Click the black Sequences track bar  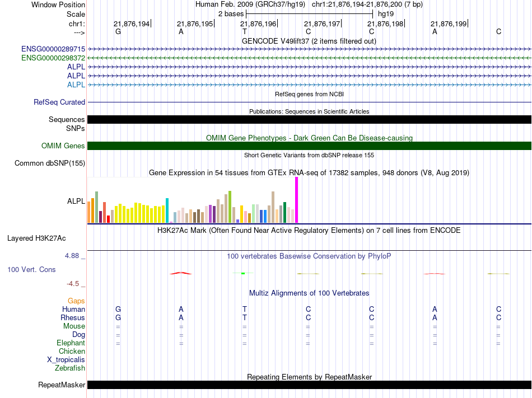[309, 119]
